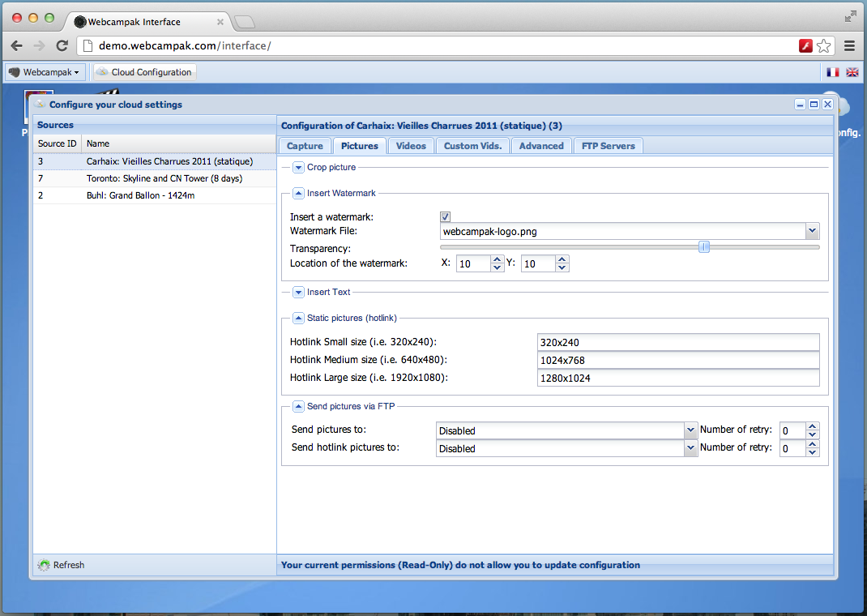Open the Chrome hamburger menu

pyautogui.click(x=849, y=45)
